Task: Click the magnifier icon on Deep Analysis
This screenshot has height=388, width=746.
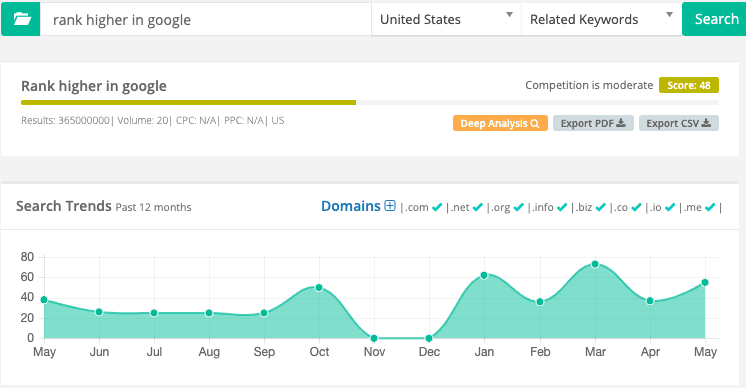Action: coord(535,124)
